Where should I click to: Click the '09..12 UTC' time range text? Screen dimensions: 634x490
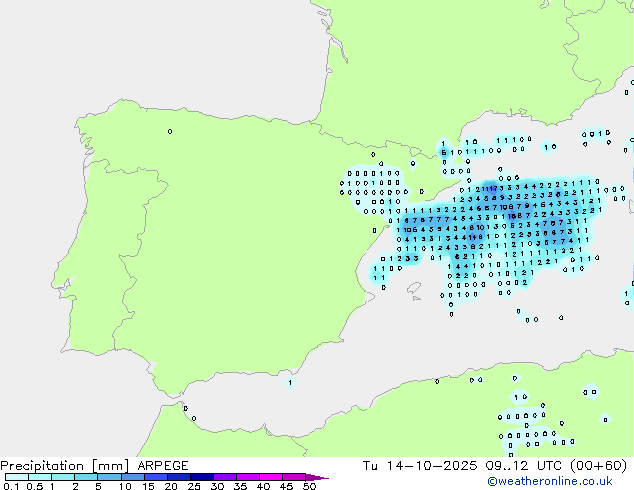524,466
